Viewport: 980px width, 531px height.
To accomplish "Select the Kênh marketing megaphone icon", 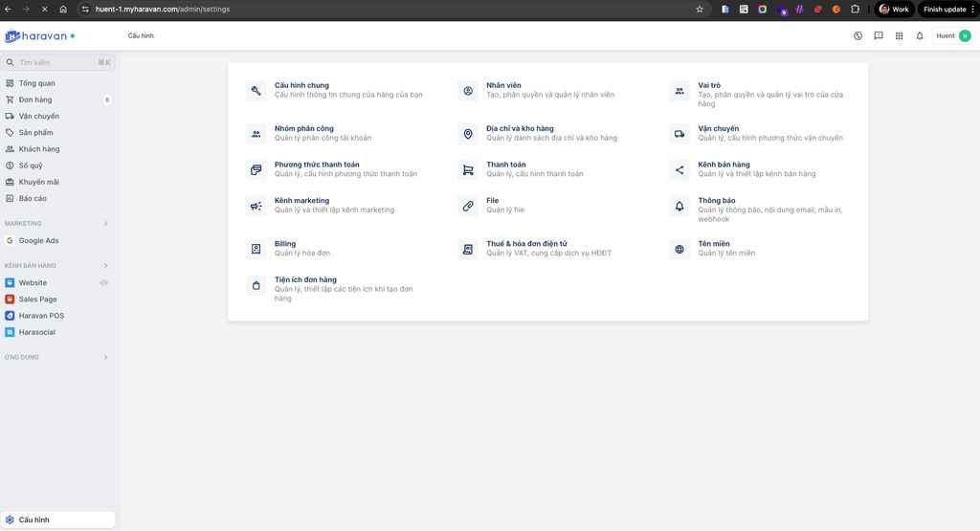I will click(256, 206).
